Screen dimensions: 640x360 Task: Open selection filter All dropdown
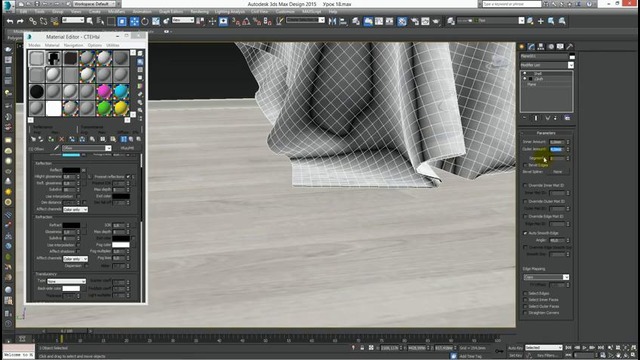(x=73, y=20)
